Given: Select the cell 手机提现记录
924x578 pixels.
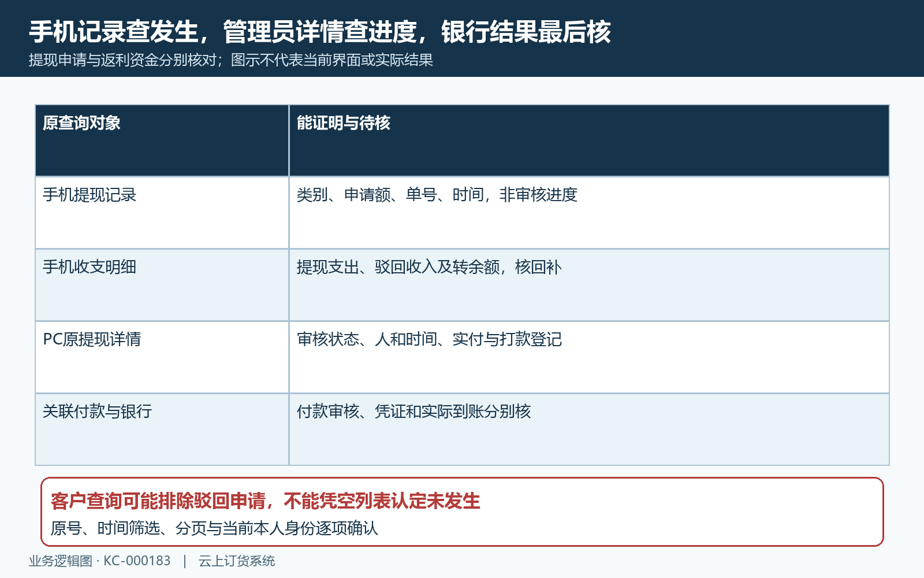Looking at the screenshot, I should (162, 213).
